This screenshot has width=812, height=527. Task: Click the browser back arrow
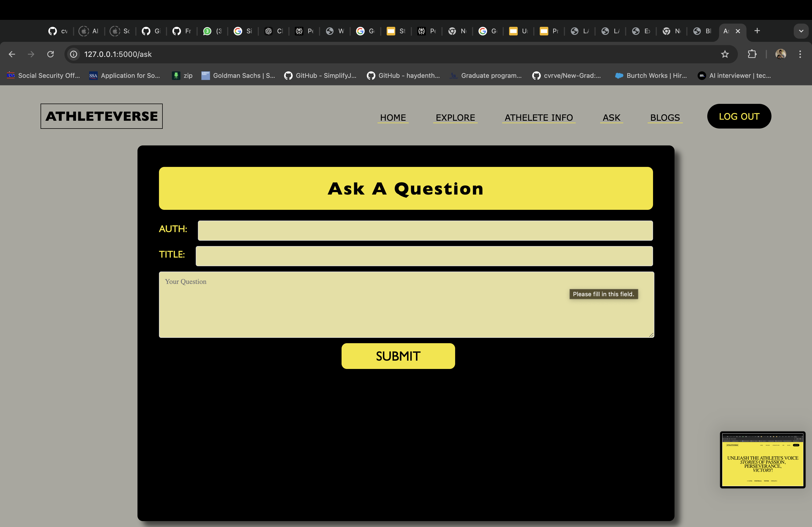pos(12,54)
